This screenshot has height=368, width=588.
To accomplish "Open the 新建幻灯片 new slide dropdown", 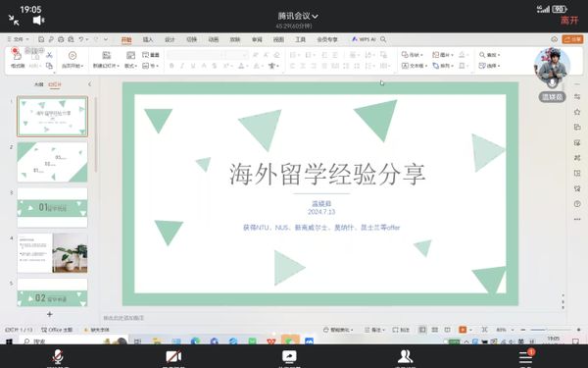I will tap(106, 66).
